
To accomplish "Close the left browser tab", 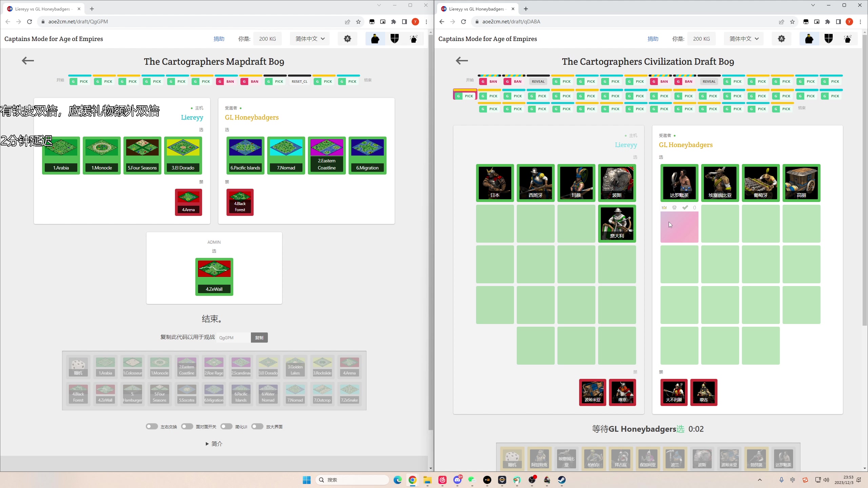I will pos(79,9).
